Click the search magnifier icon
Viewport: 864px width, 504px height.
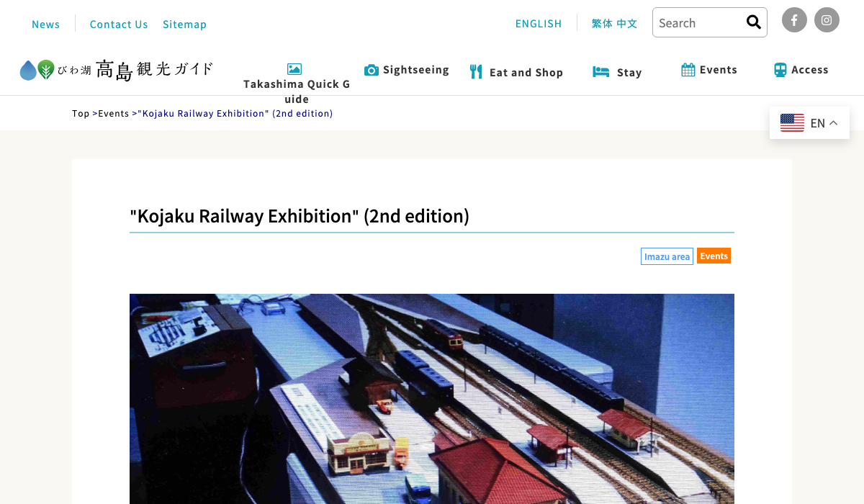pos(754,22)
